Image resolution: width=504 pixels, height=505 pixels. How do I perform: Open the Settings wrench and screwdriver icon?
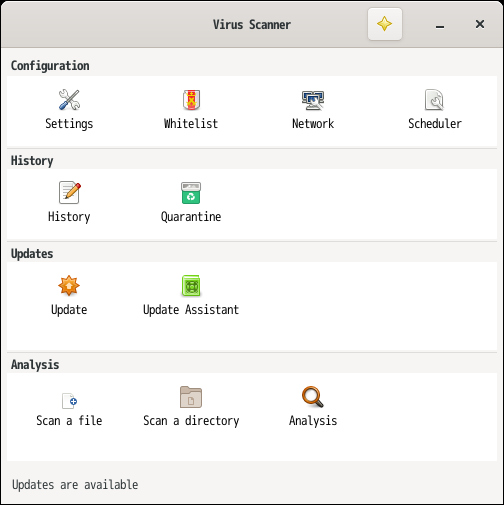[x=69, y=100]
